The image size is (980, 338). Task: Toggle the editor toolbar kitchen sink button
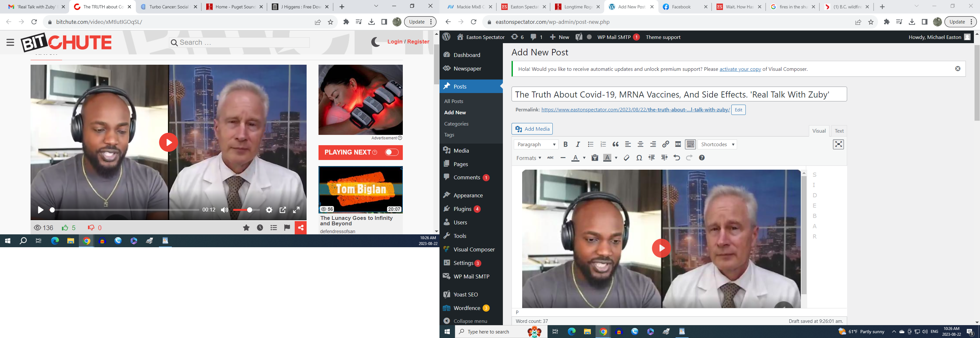pyautogui.click(x=690, y=144)
